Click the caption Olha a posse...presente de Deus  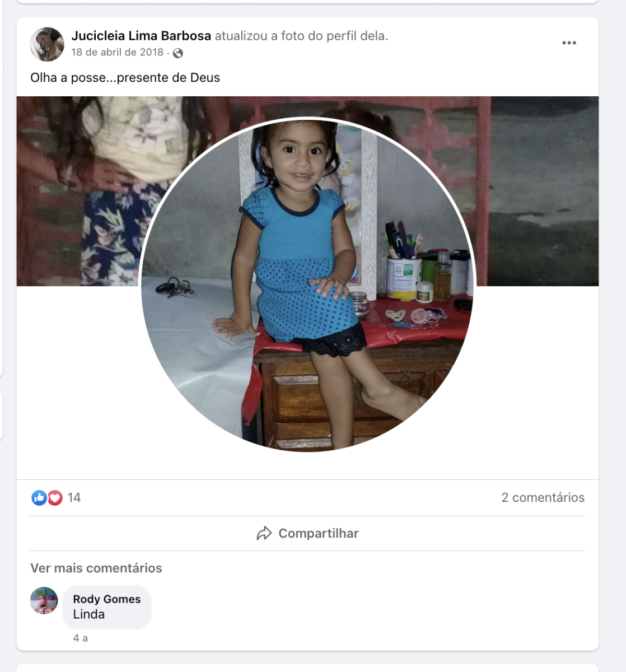125,78
